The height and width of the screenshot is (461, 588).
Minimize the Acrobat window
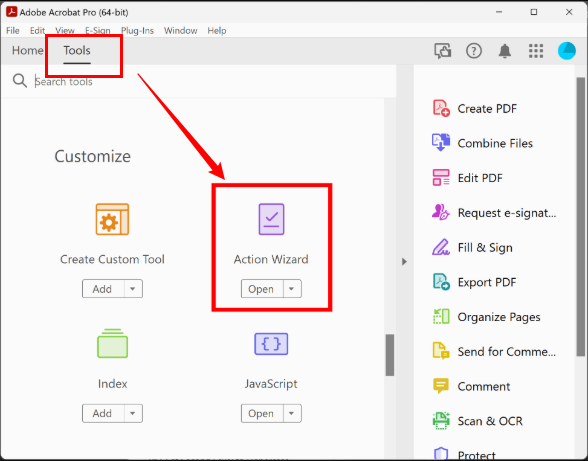click(499, 12)
